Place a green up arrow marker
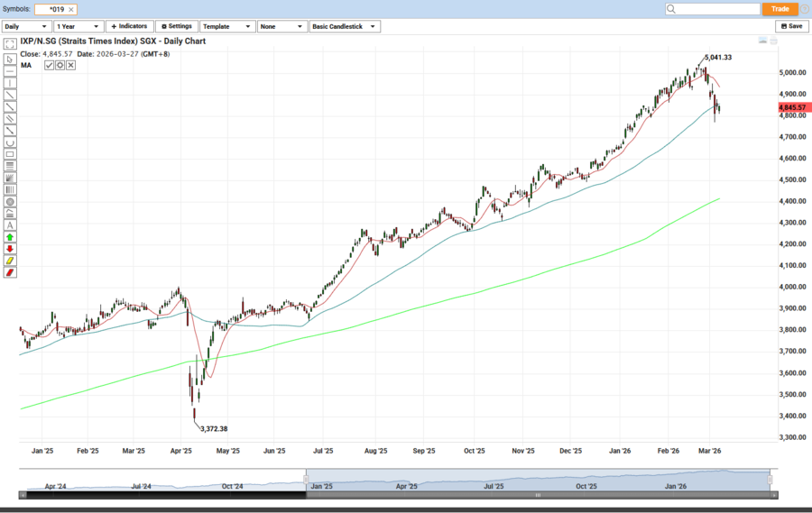The width and height of the screenshot is (812, 513). pos(10,237)
